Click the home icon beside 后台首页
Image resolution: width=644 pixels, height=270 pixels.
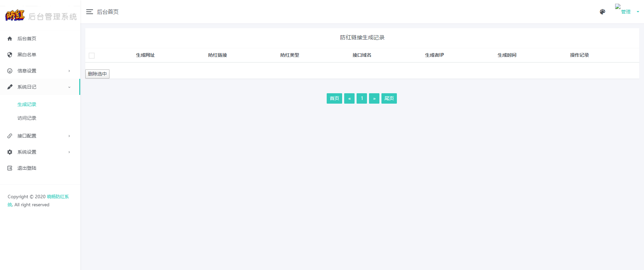[x=10, y=39]
